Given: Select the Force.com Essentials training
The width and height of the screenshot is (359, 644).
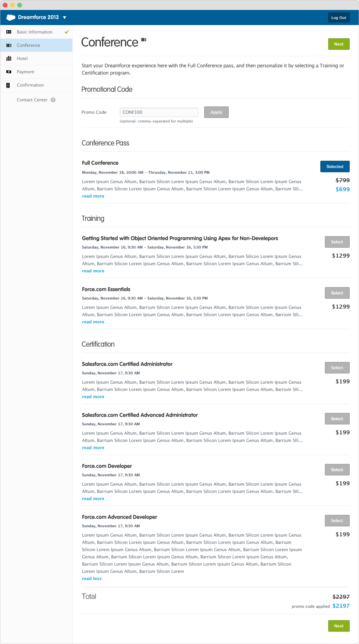Looking at the screenshot, I should [x=337, y=293].
